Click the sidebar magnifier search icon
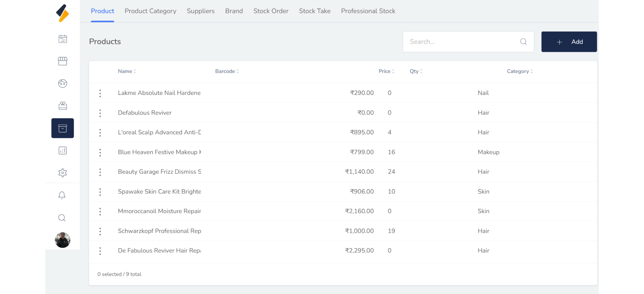Image resolution: width=644 pixels, height=294 pixels. tap(62, 218)
